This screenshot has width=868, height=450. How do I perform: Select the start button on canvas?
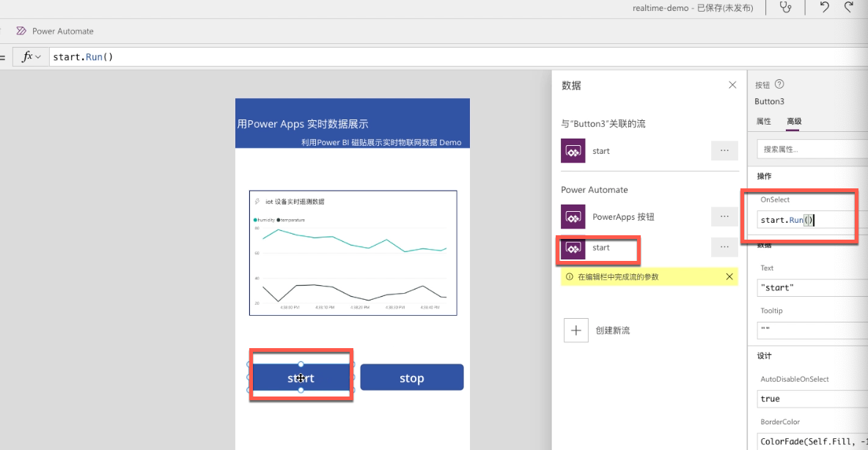[x=301, y=377]
